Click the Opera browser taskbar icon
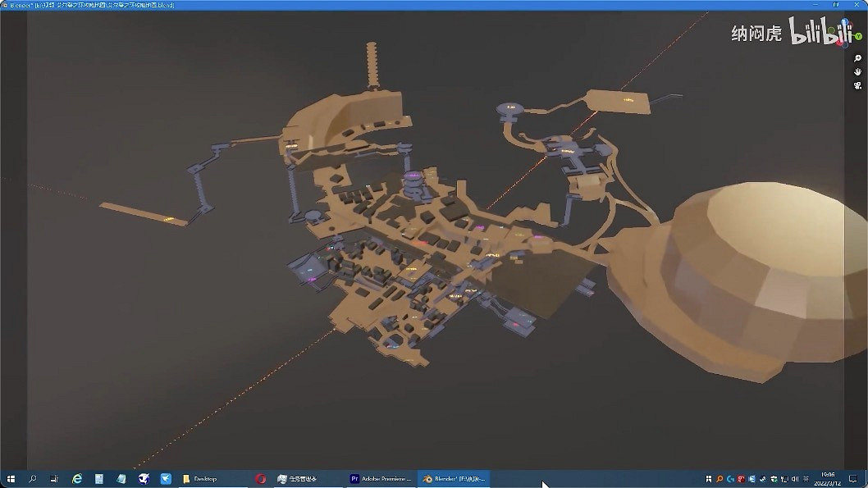This screenshot has width=868, height=488. 260,478
